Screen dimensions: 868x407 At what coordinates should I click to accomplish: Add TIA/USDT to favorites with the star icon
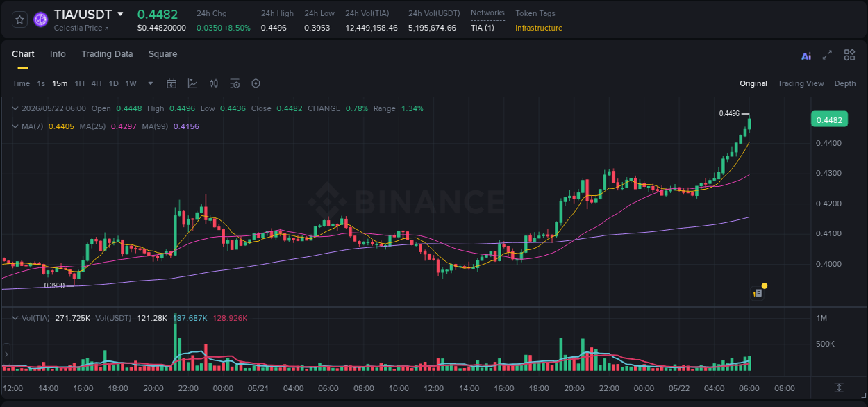click(x=19, y=19)
